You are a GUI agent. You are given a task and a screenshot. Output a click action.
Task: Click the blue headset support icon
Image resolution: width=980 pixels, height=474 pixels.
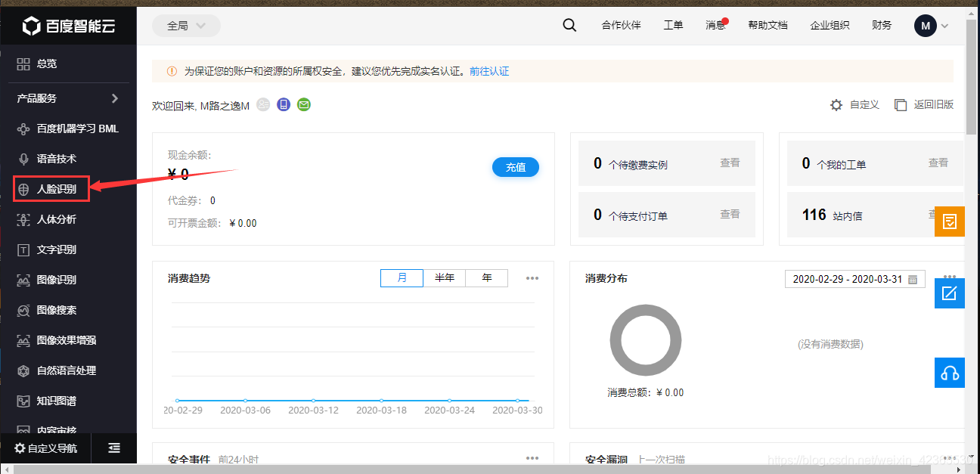click(x=950, y=373)
